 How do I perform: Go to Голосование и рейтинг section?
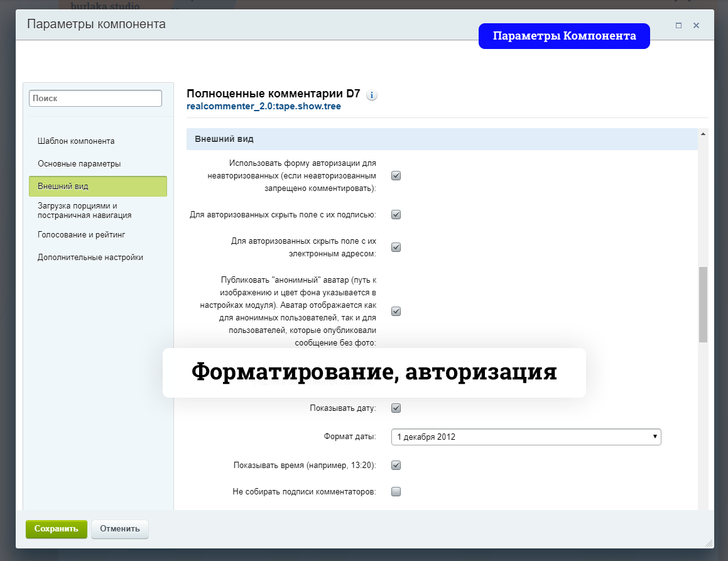click(82, 235)
